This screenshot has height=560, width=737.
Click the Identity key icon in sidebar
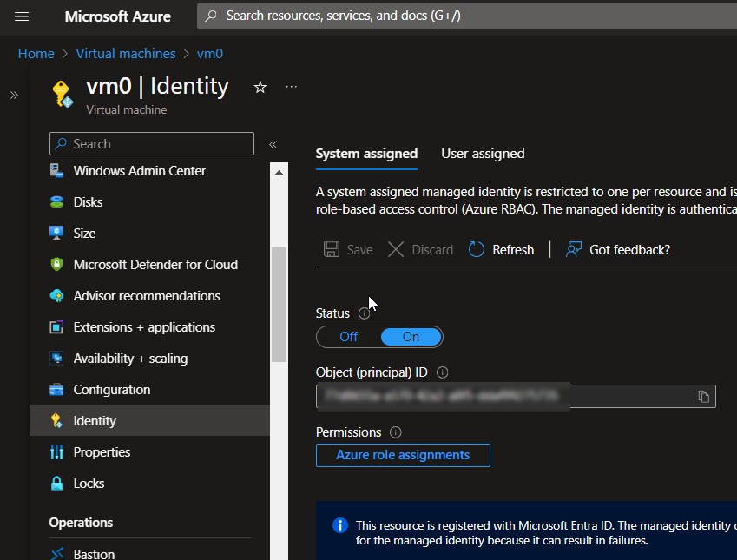57,421
